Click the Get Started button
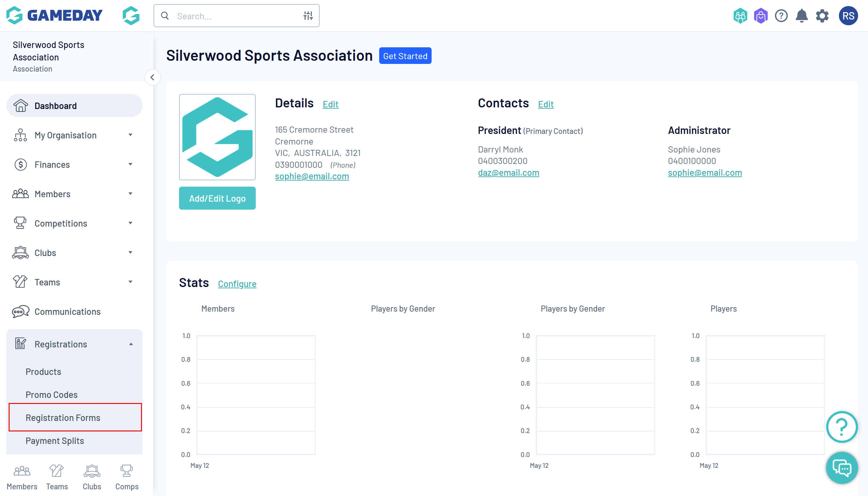This screenshot has height=496, width=868. tap(405, 56)
